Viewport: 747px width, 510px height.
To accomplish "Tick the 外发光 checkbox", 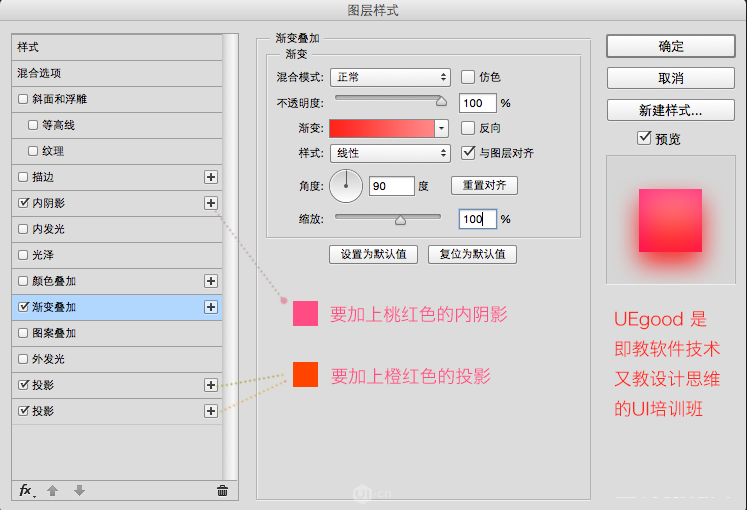I will (23, 359).
